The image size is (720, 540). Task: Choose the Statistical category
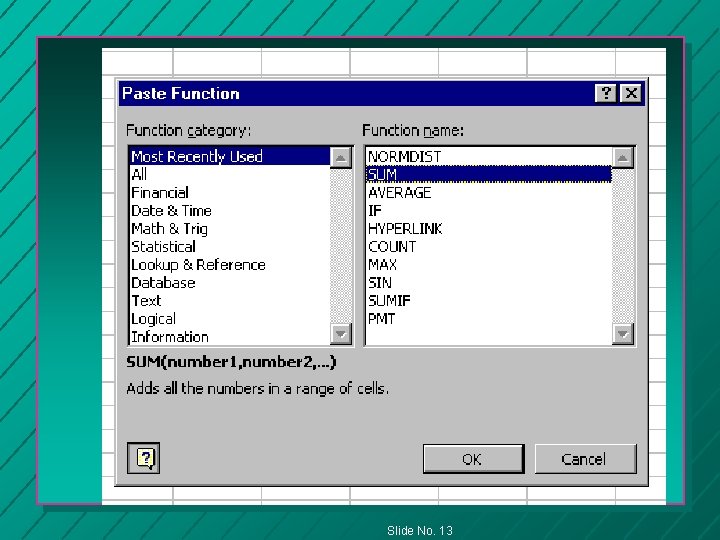[x=230, y=247]
